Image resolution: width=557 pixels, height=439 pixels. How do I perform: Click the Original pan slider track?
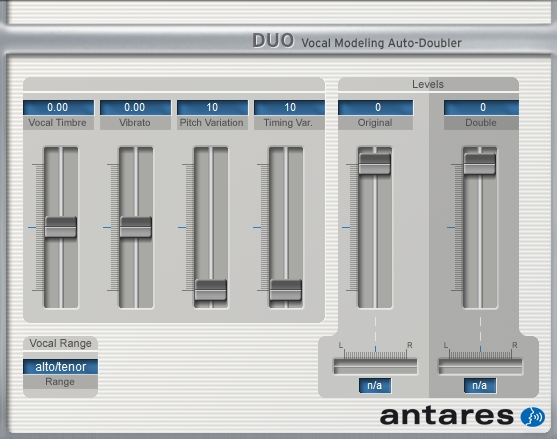375,366
